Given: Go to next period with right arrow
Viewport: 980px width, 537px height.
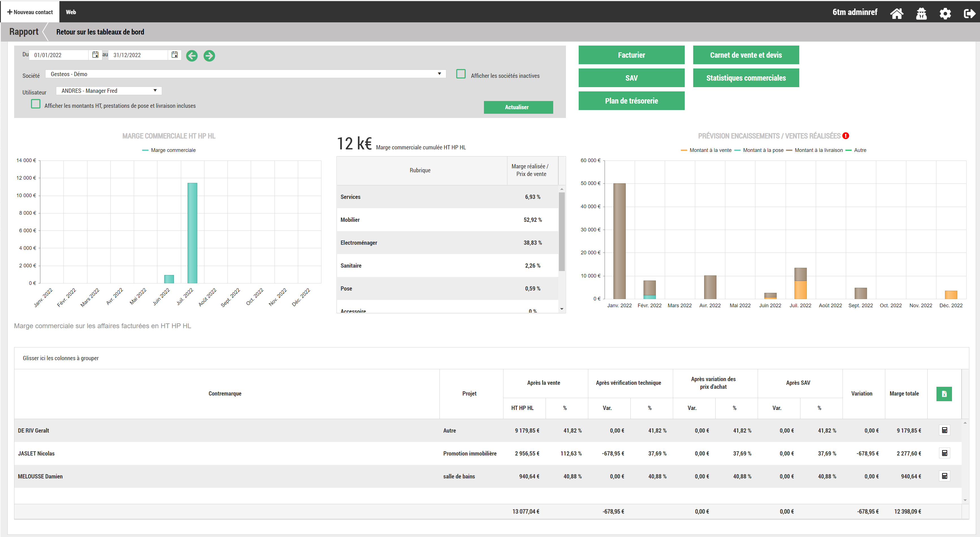Looking at the screenshot, I should [209, 55].
